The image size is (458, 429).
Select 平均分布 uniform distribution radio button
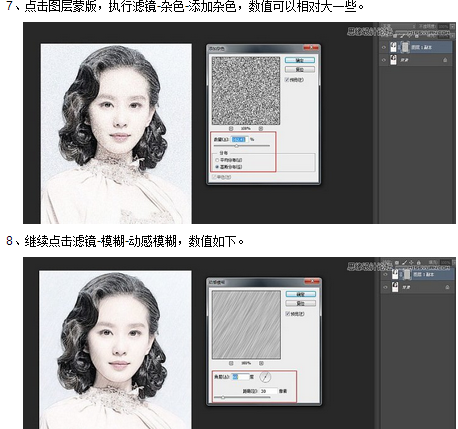click(x=217, y=160)
